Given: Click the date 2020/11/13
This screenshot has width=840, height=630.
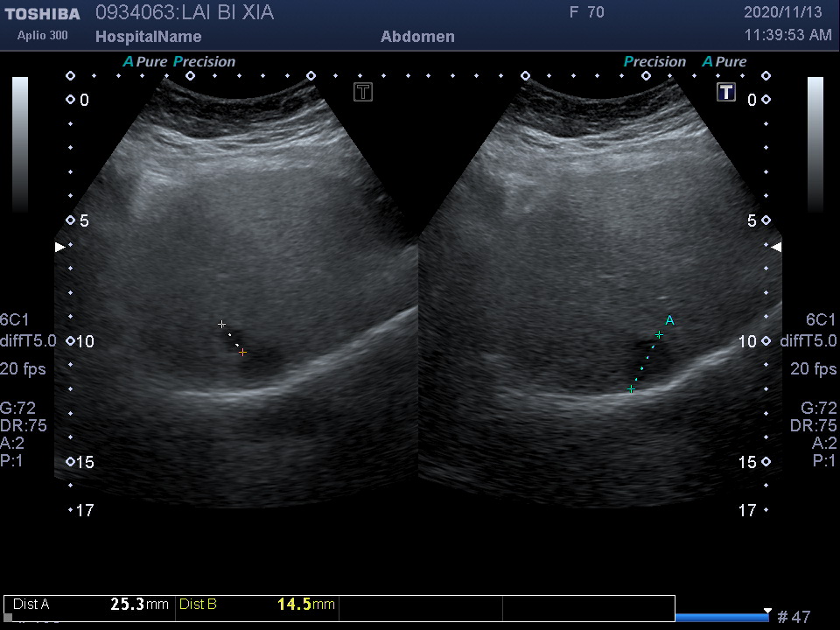Looking at the screenshot, I should tap(782, 12).
